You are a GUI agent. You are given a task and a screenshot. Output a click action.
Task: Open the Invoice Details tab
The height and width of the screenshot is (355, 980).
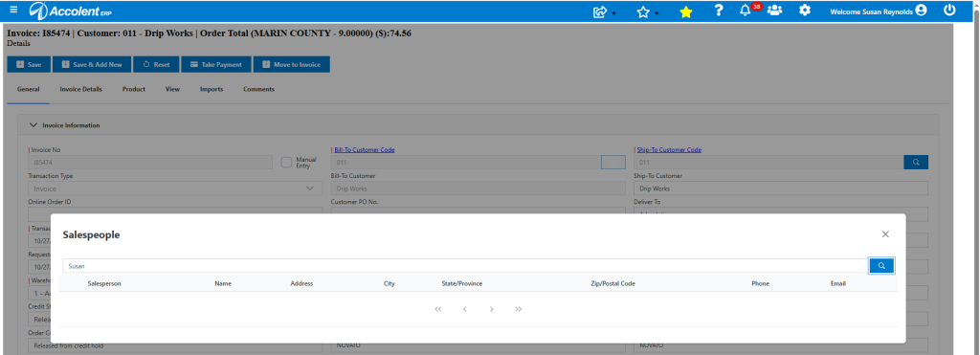click(x=80, y=89)
